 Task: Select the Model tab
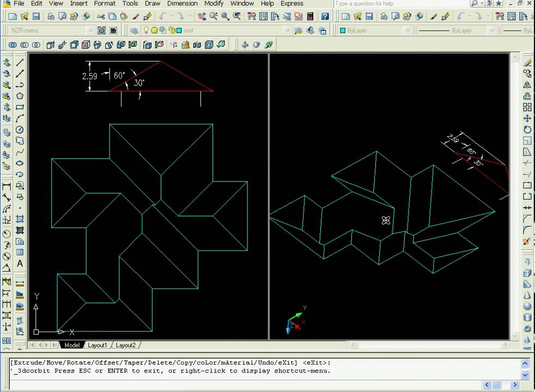click(72, 345)
